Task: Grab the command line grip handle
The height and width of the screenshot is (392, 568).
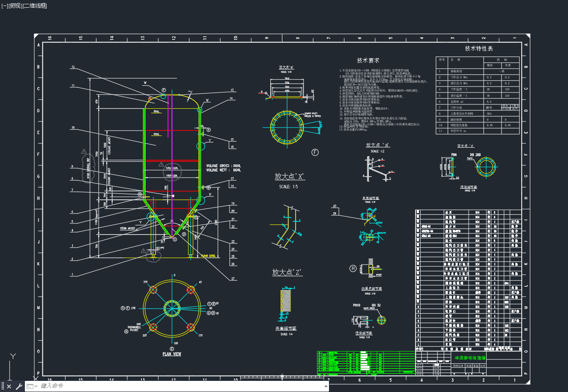Action: coord(3,386)
